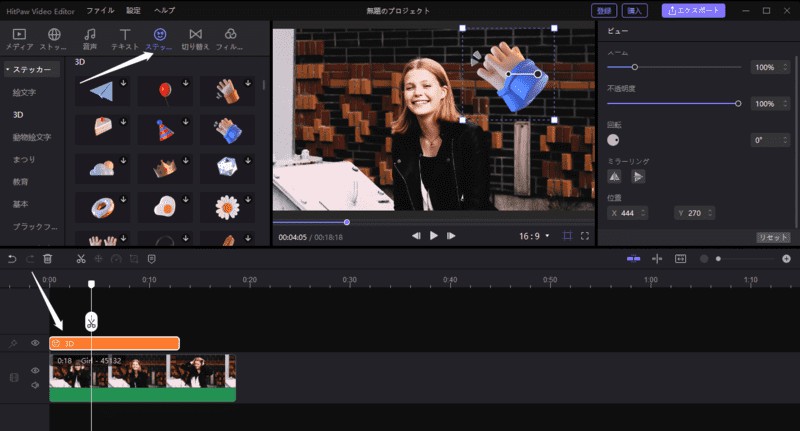This screenshot has width=800, height=431.
Task: Toggle visibility of the video track
Action: coord(35,370)
